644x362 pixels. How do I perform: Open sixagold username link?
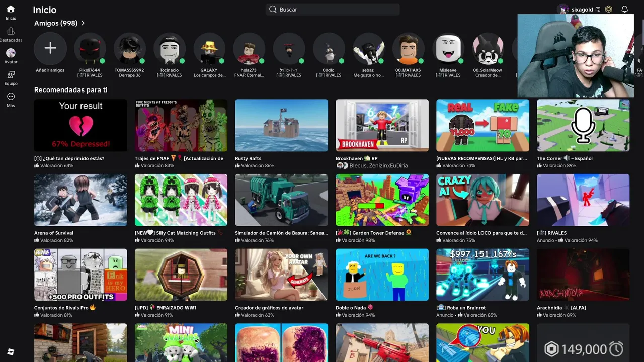[x=582, y=9]
